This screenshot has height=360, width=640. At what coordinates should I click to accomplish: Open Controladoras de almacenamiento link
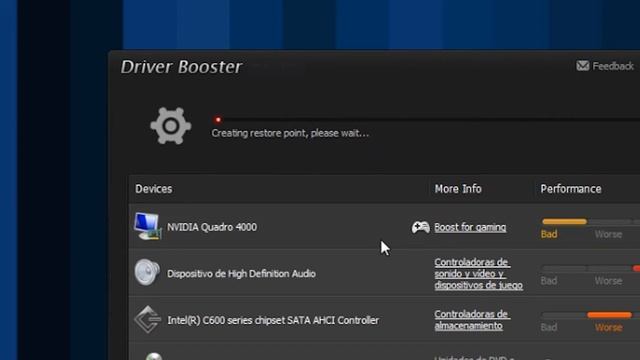coord(472,320)
